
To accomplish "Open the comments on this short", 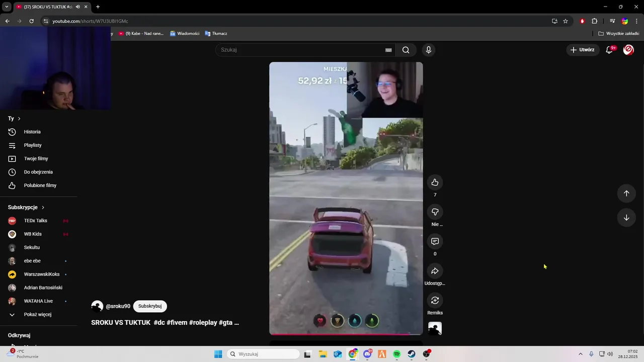I will pos(435,241).
